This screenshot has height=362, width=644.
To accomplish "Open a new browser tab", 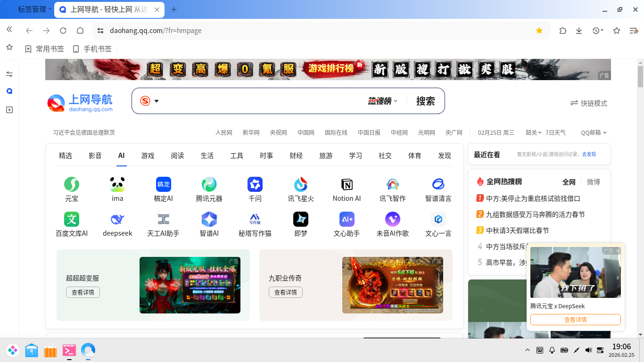I will [174, 9].
